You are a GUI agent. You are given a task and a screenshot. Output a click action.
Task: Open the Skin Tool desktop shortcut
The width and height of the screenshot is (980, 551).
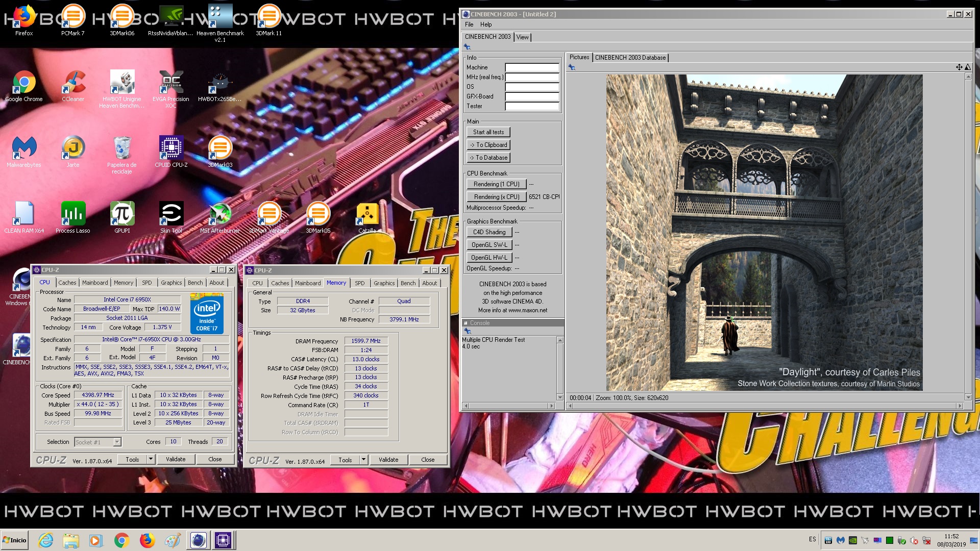click(x=171, y=218)
